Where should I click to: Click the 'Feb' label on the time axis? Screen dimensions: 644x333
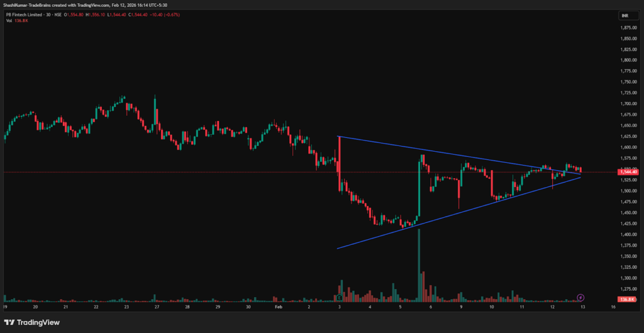[279, 308]
